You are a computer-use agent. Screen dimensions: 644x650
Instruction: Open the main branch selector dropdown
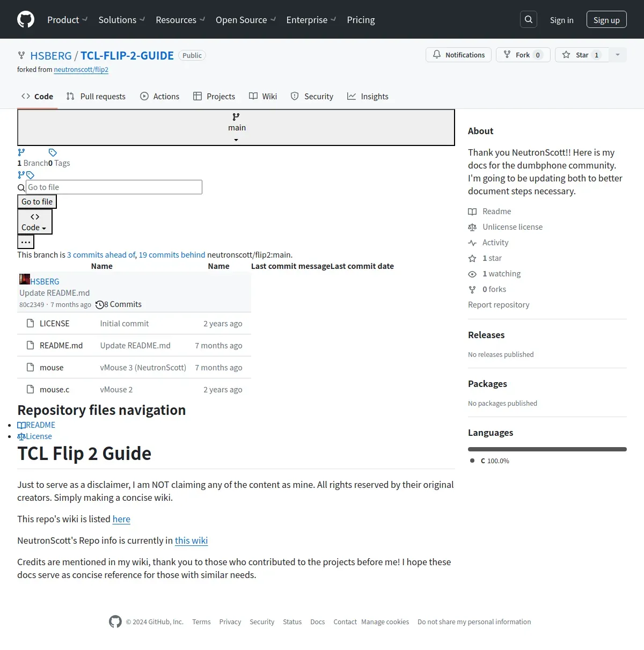[236, 128]
